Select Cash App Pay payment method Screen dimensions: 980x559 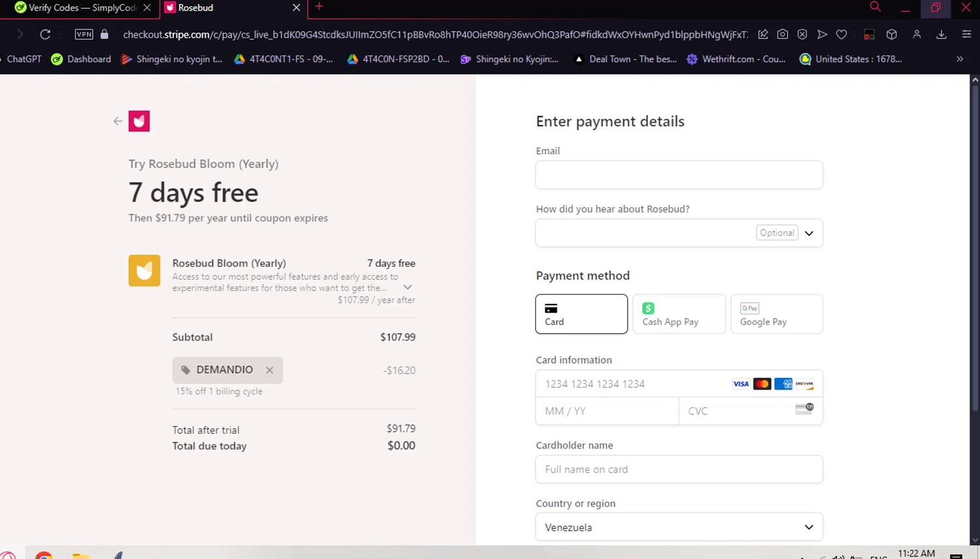(679, 314)
